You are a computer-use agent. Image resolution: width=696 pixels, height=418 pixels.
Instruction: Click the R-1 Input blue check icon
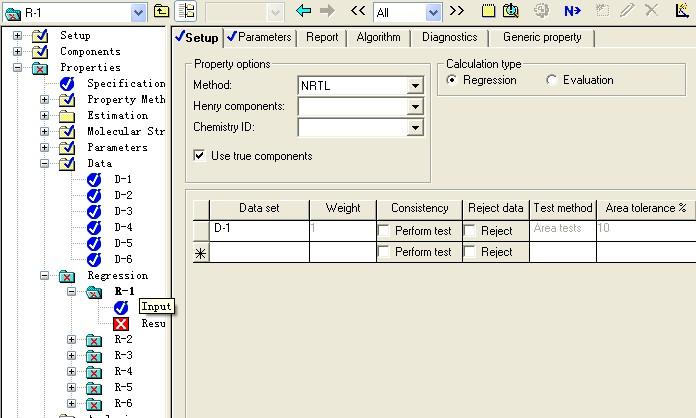[x=121, y=308]
